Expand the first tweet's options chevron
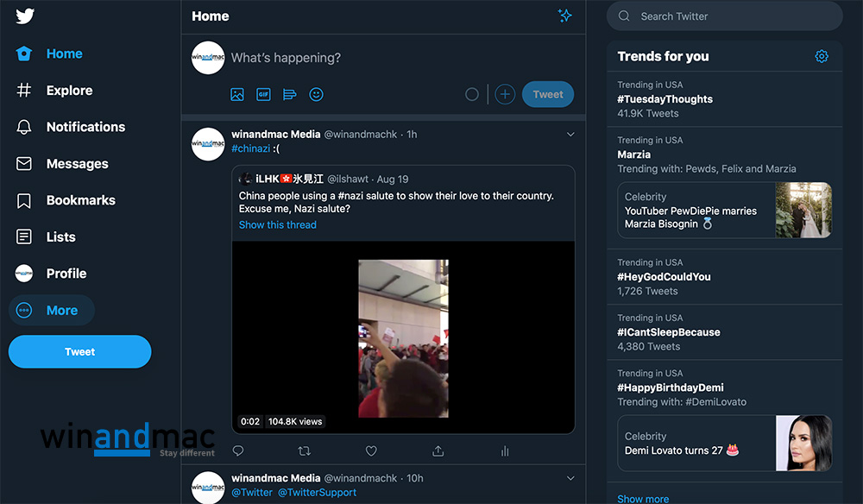863x504 pixels. click(570, 135)
